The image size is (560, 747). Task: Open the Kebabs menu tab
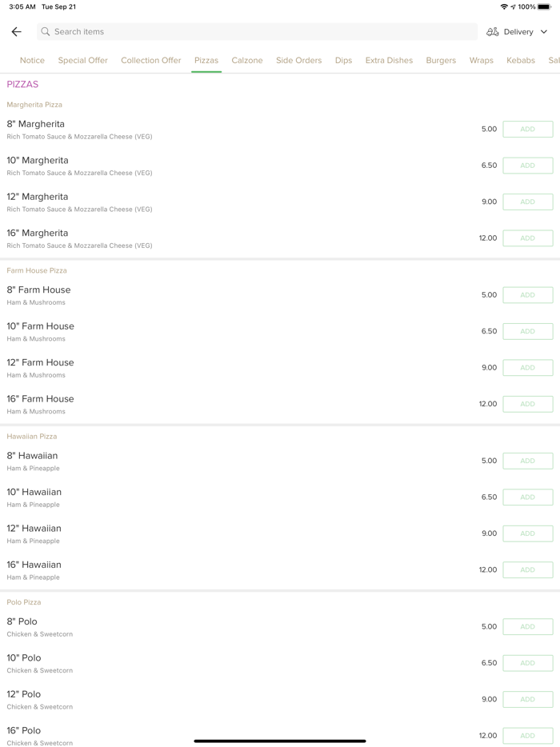tap(521, 61)
